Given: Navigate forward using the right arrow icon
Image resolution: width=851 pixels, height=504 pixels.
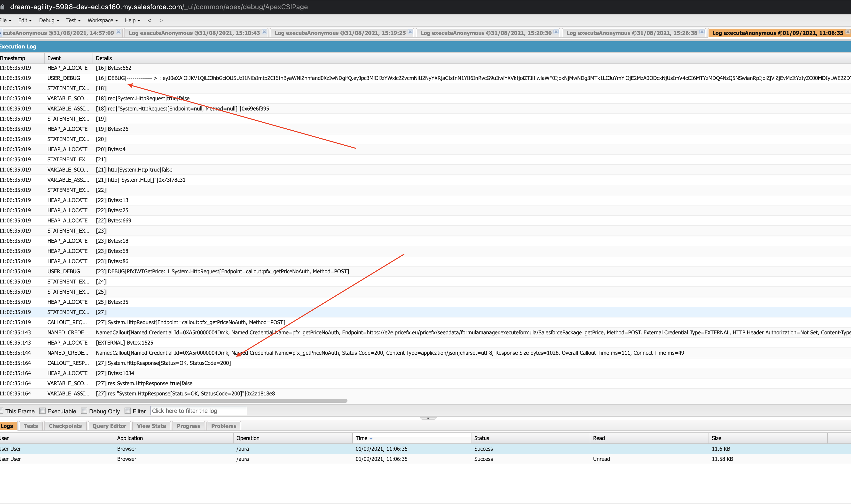Looking at the screenshot, I should 161,20.
